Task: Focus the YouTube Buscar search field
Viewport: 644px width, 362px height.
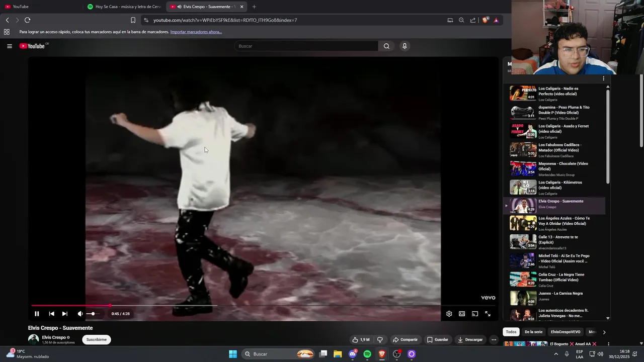Action: 306,46
